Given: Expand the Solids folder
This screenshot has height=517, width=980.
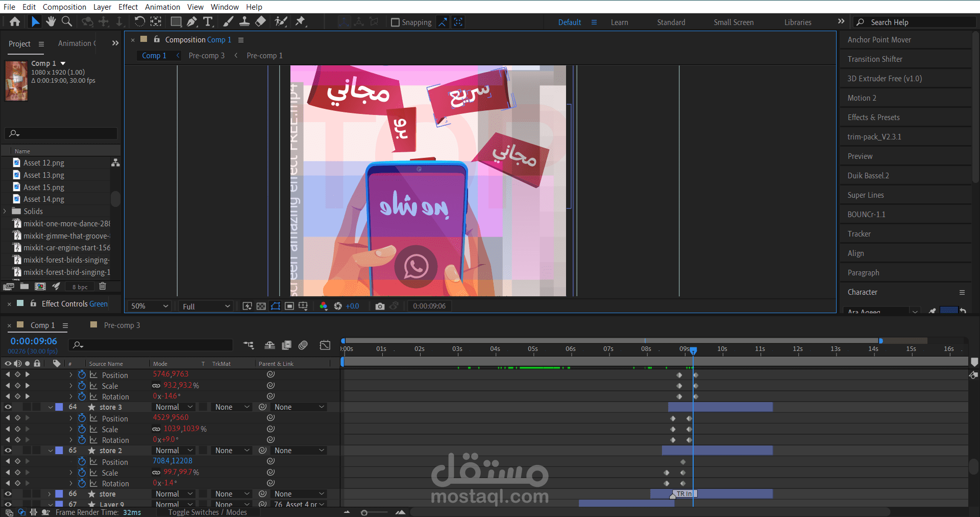Looking at the screenshot, I should (5, 211).
